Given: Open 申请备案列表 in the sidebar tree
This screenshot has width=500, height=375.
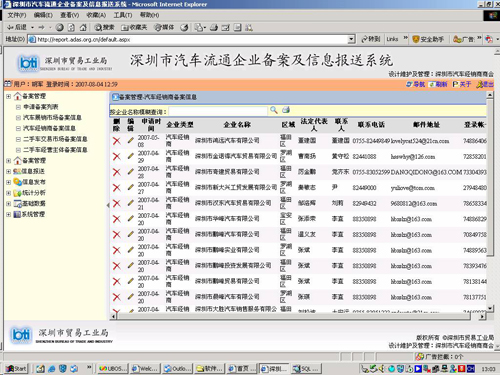Looking at the screenshot, I should pos(41,107).
